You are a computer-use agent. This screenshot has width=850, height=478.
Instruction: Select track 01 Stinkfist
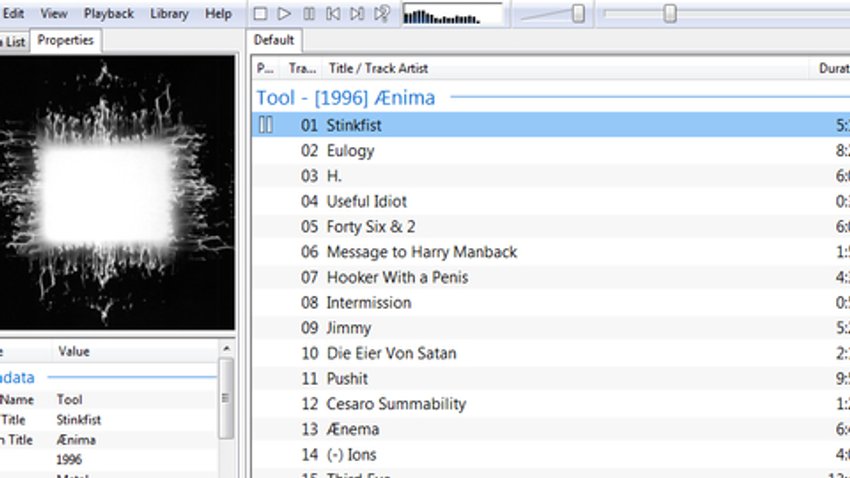551,125
